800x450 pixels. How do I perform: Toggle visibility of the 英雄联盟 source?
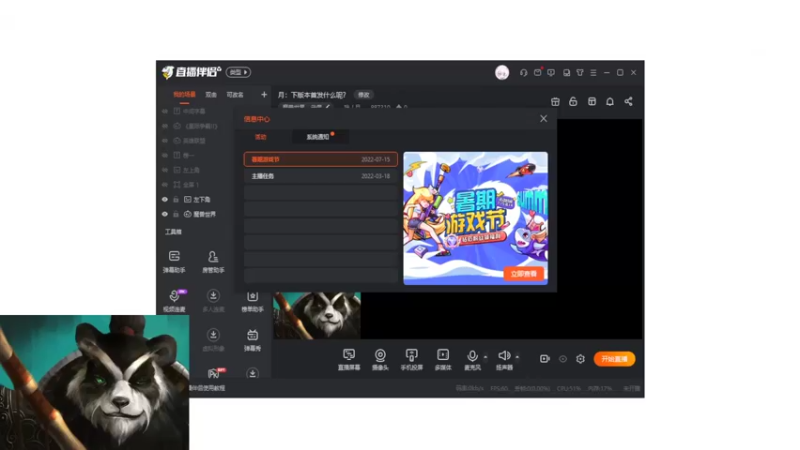coord(165,140)
